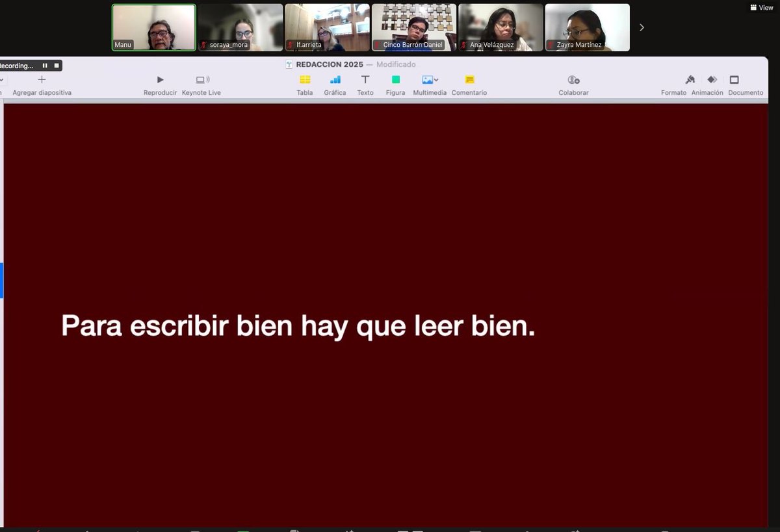Open Keynote Live

tap(201, 85)
